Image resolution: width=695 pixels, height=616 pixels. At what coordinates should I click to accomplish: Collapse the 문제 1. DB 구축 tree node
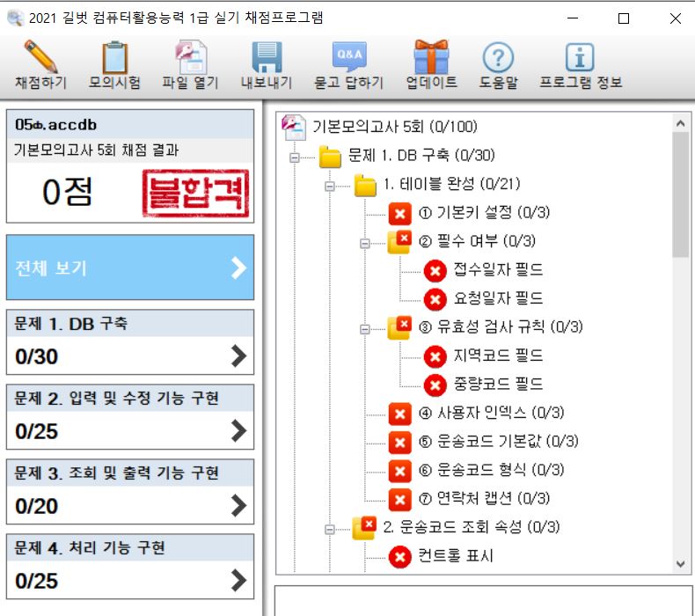(294, 157)
